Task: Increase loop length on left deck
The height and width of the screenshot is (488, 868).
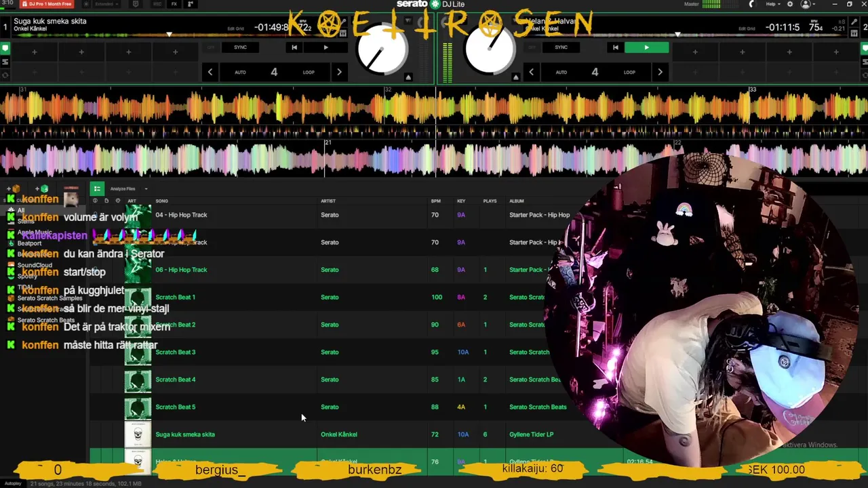Action: coord(339,72)
